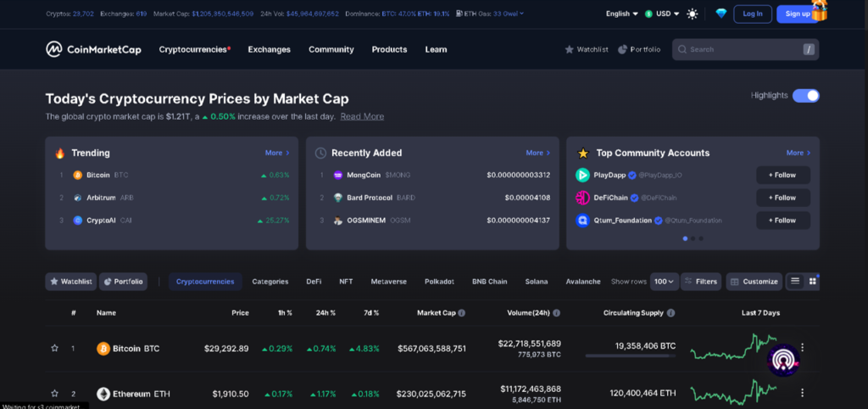
Task: Open the Customize button
Action: pyautogui.click(x=754, y=282)
